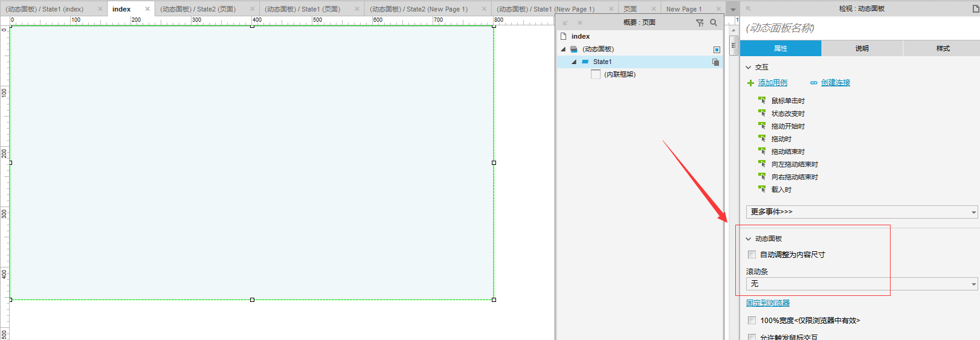Click the 动态面板名称 name input field
This screenshot has height=340, width=980.
860,28
